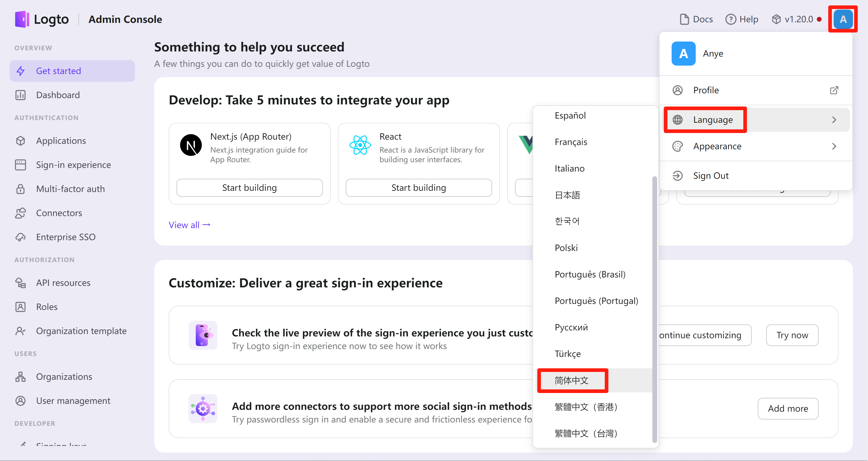The width and height of the screenshot is (868, 461).
Task: Open Enterprise SSO cloud icon
Action: [x=20, y=237]
